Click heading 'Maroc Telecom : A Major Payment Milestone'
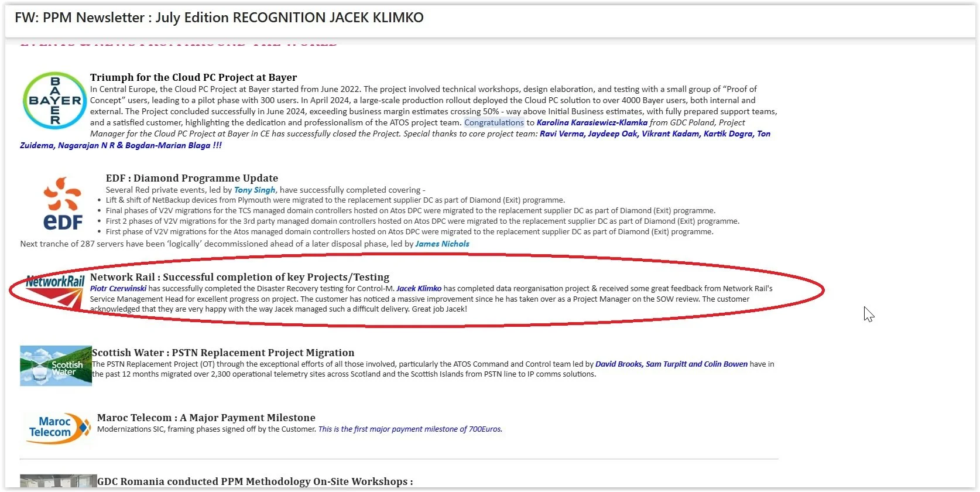 pos(206,418)
